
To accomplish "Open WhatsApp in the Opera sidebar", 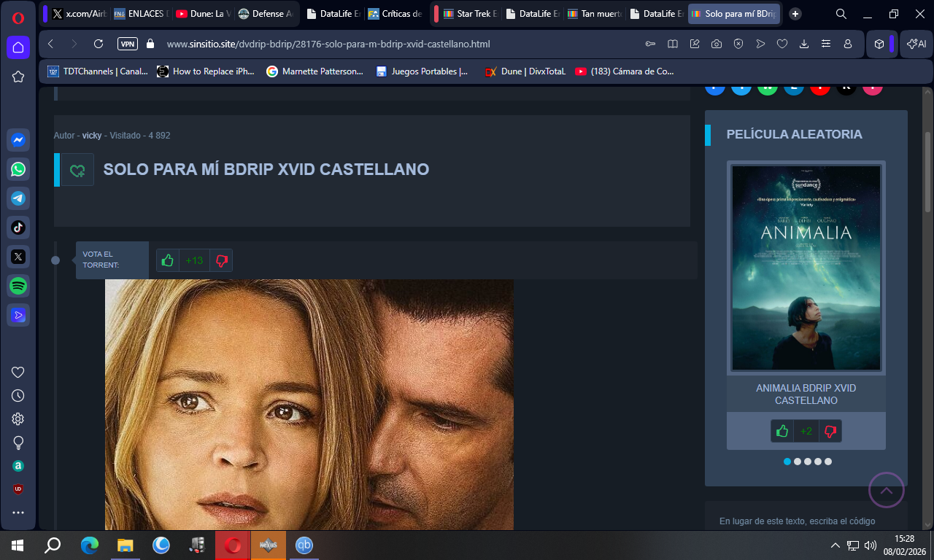I will coord(18,169).
